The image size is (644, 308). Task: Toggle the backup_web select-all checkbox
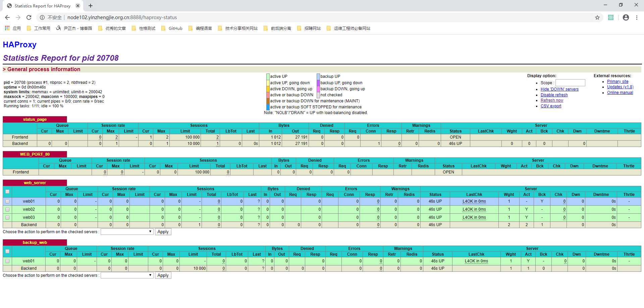(7, 251)
